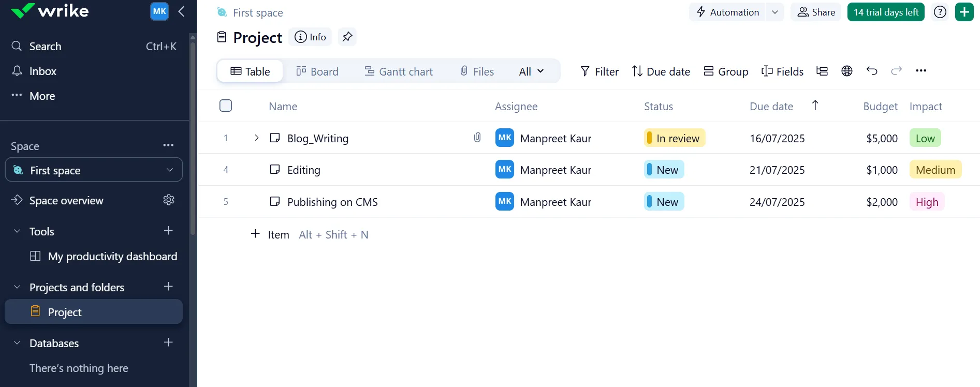980x387 pixels.
Task: Click the expand/collapse rows toolbar icon
Action: pyautogui.click(x=822, y=71)
